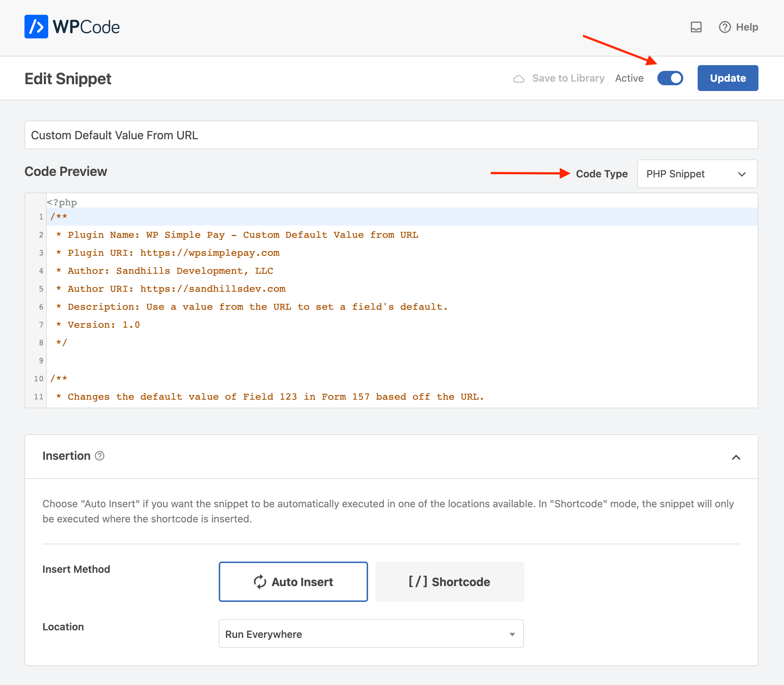
Task: Open the inbox icon in the top bar
Action: click(x=697, y=27)
